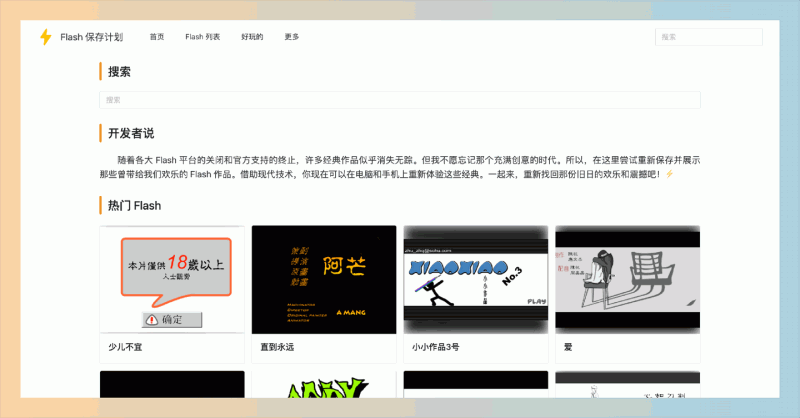Open the 好玩的 nav item
Image resolution: width=800 pixels, height=418 pixels.
click(x=252, y=37)
